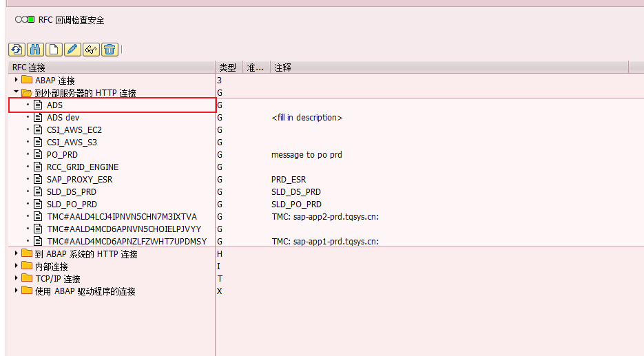Select the RCC_GRID_ENGINE connection
Viewport: 644px width, 356px height.
pos(83,167)
